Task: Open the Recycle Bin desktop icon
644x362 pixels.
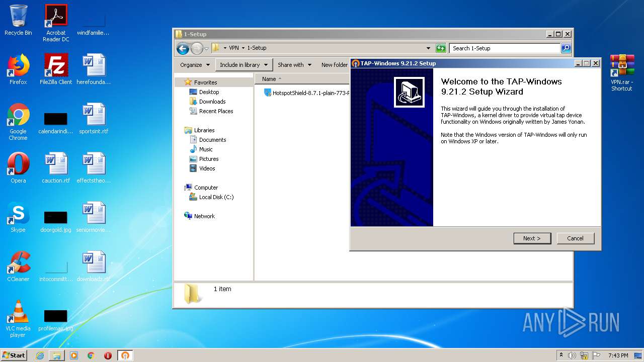Action: point(18,20)
